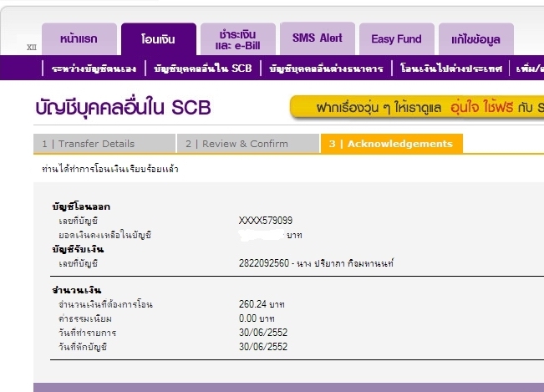Open the หน้าแรก home tab

pos(79,38)
